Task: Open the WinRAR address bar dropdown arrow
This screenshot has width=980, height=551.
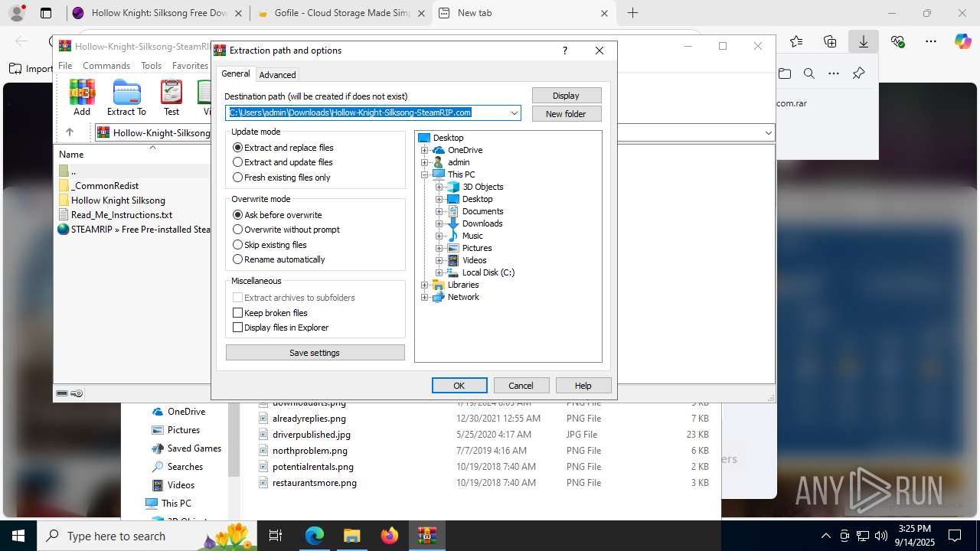Action: [768, 133]
